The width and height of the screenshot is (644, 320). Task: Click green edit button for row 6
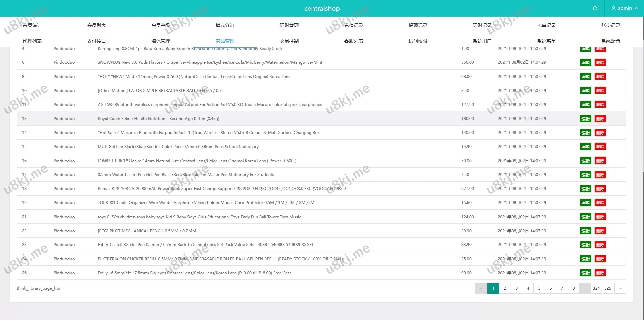click(585, 63)
